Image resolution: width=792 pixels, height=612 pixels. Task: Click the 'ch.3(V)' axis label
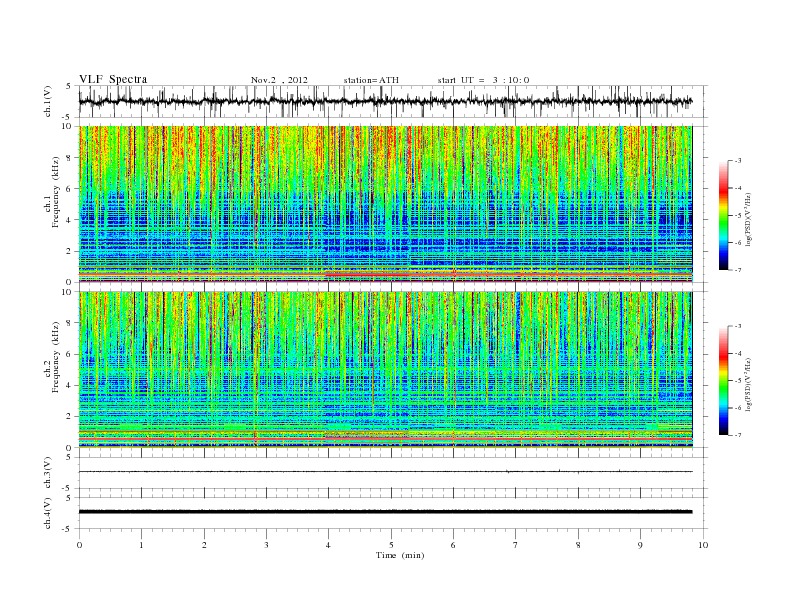[x=48, y=473]
